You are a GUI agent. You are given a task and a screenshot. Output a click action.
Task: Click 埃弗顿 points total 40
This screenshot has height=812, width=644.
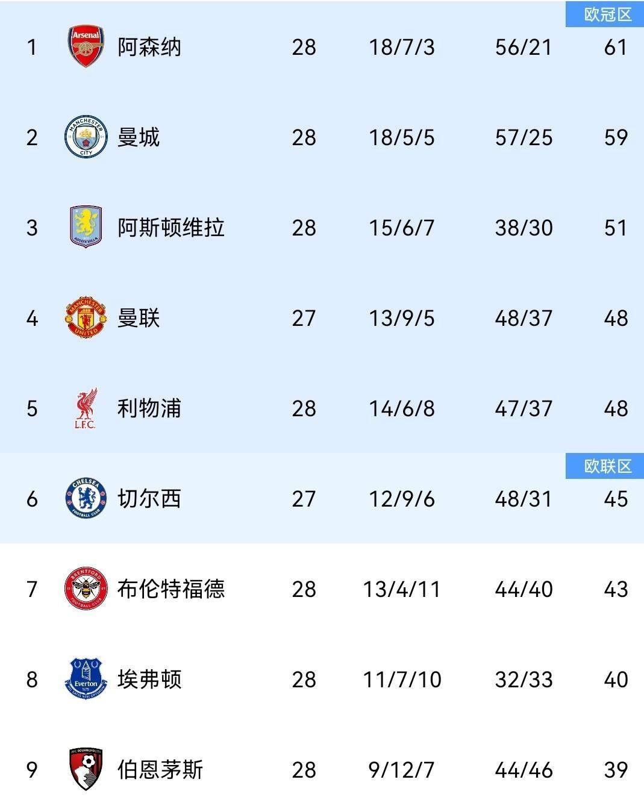[x=616, y=679]
